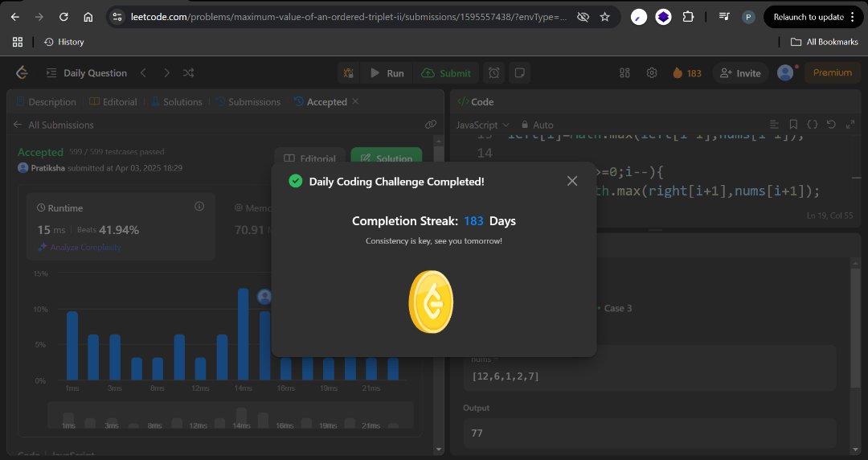Image resolution: width=868 pixels, height=460 pixels.
Task: Pick a random question shuffle icon
Action: (x=189, y=73)
